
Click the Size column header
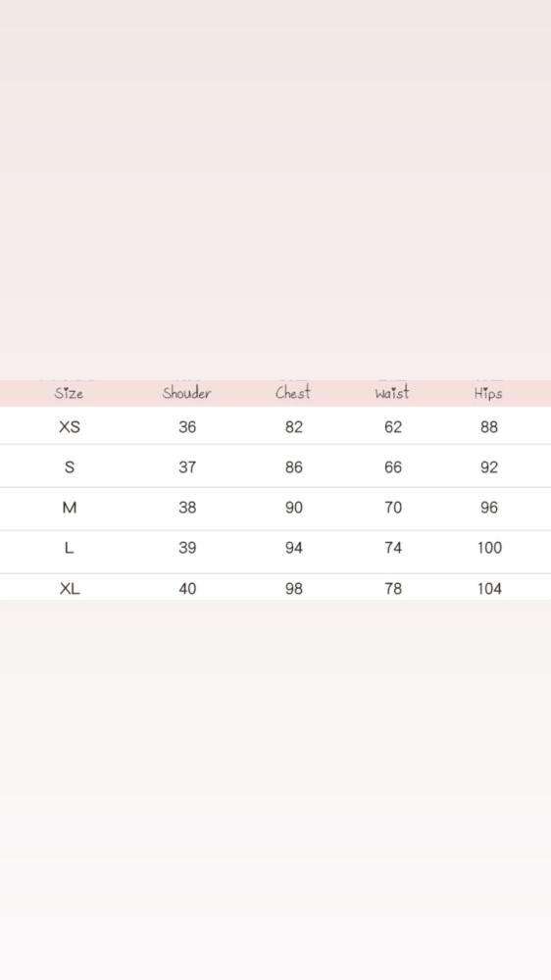coord(69,393)
